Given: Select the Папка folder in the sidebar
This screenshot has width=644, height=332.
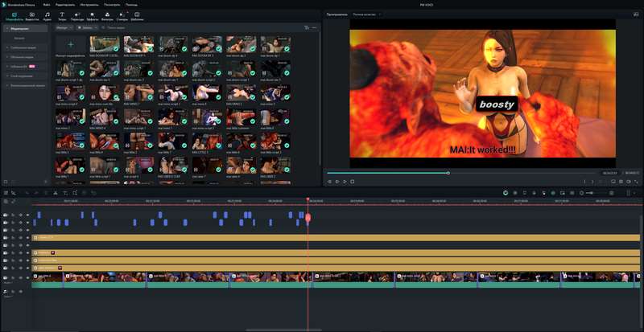Looking at the screenshot, I should (x=19, y=38).
